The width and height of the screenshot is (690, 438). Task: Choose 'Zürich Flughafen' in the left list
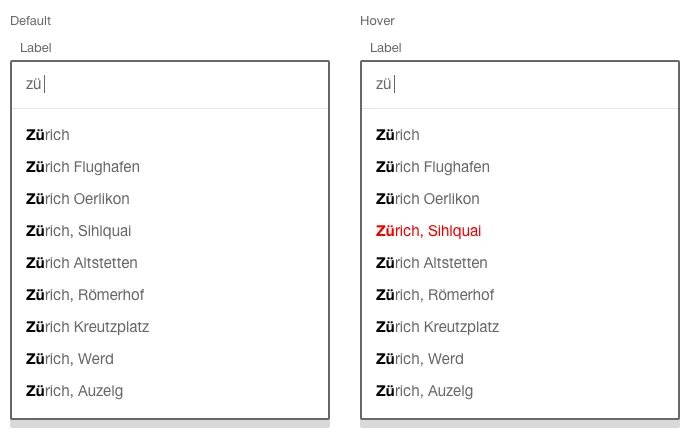(83, 167)
